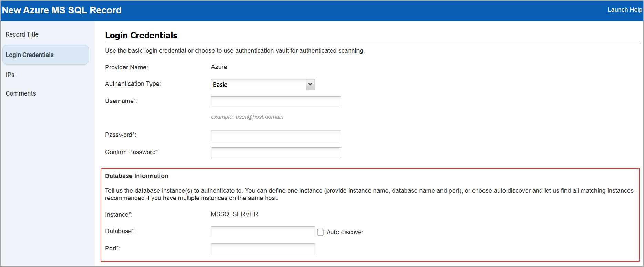Switch to the IPs section
The height and width of the screenshot is (267, 644).
tap(10, 75)
